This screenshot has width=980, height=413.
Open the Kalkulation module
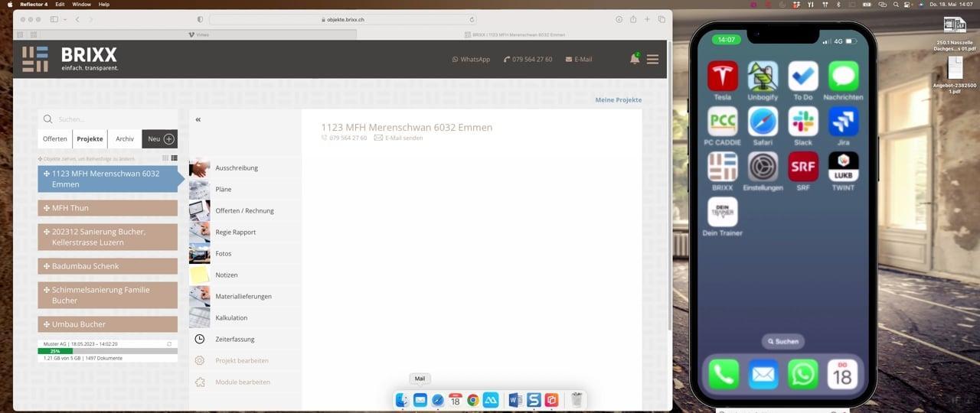click(245, 317)
